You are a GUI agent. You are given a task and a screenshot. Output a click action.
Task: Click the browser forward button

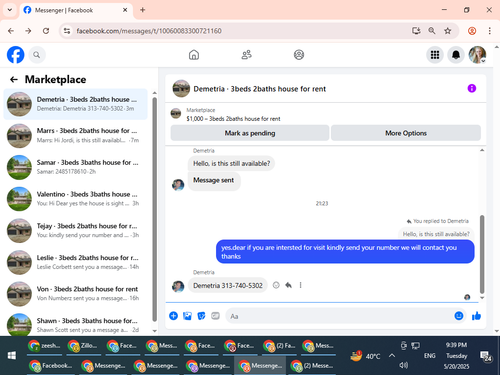[28, 31]
